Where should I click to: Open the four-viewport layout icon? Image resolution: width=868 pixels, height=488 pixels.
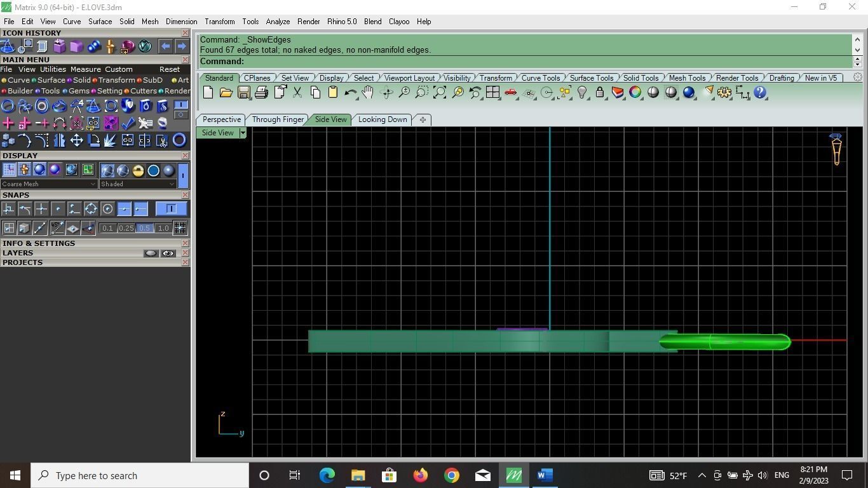(492, 93)
